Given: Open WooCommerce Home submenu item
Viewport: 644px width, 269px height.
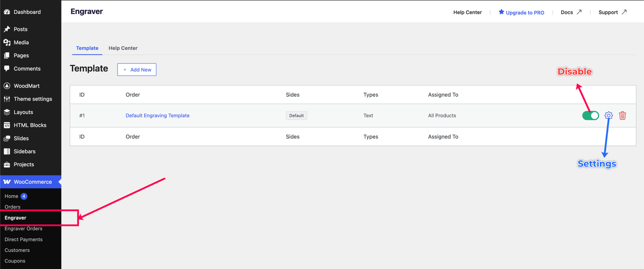Looking at the screenshot, I should [x=11, y=196].
